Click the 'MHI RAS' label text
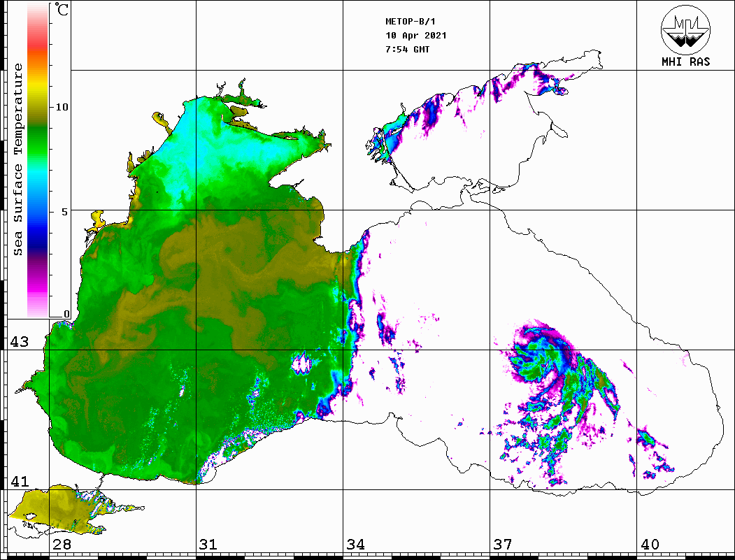Viewport: 735px width, 560px height. [685, 62]
